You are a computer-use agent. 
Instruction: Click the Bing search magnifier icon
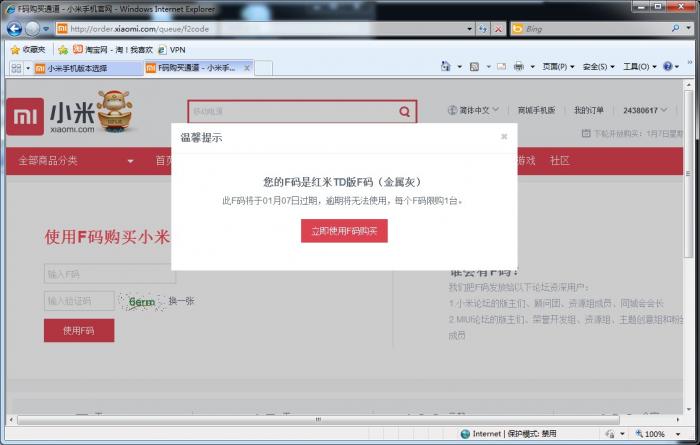pyautogui.click(x=675, y=29)
